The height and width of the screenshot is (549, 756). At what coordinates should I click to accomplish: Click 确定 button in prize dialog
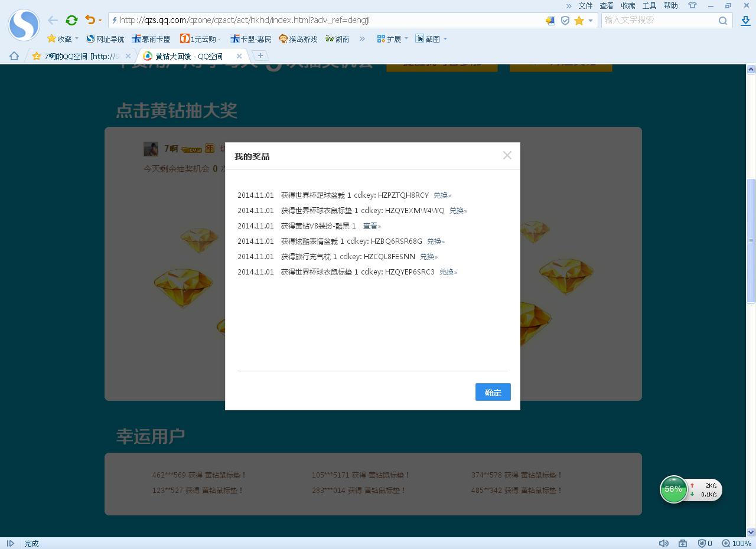click(x=493, y=392)
